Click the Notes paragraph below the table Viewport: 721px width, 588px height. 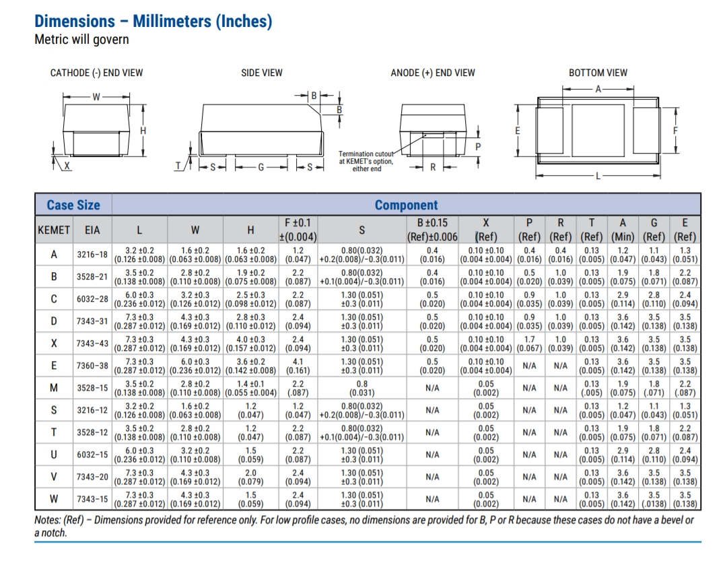[x=364, y=526]
